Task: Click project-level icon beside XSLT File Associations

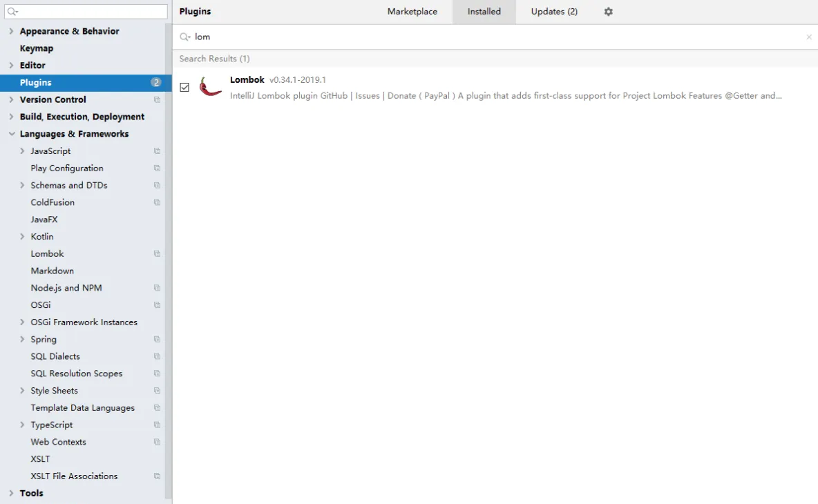Action: [x=157, y=476]
